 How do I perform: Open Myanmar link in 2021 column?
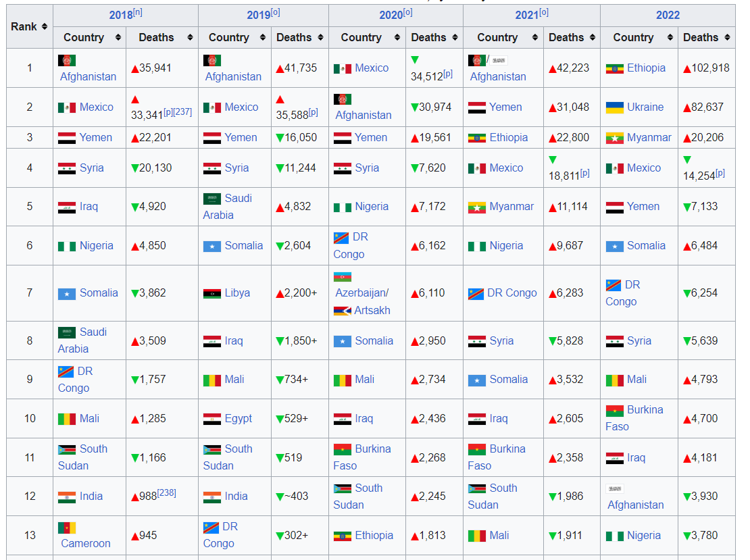tap(511, 207)
